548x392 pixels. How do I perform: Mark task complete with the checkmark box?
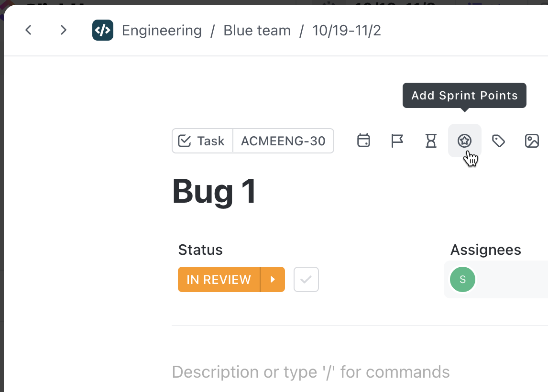[x=306, y=279]
